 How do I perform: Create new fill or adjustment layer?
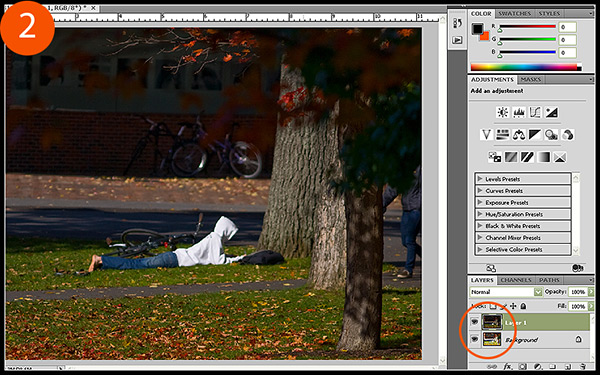click(538, 367)
